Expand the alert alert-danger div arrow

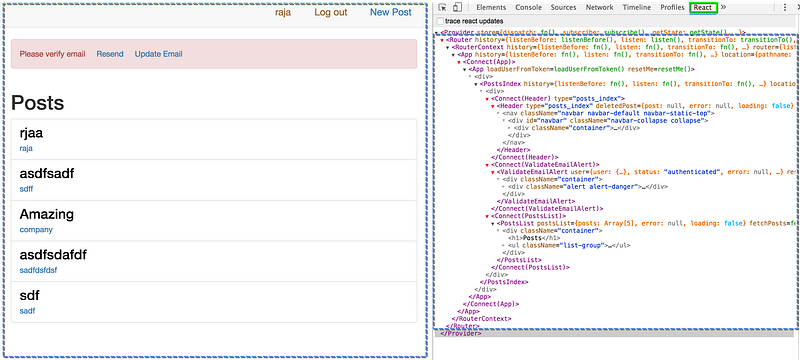[504, 187]
